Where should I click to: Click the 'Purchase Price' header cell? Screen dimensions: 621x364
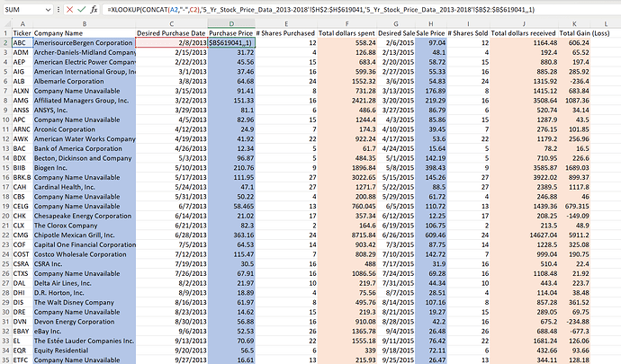(231, 33)
